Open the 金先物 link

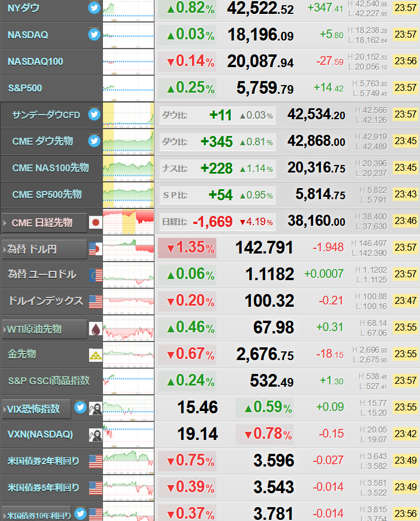point(21,354)
